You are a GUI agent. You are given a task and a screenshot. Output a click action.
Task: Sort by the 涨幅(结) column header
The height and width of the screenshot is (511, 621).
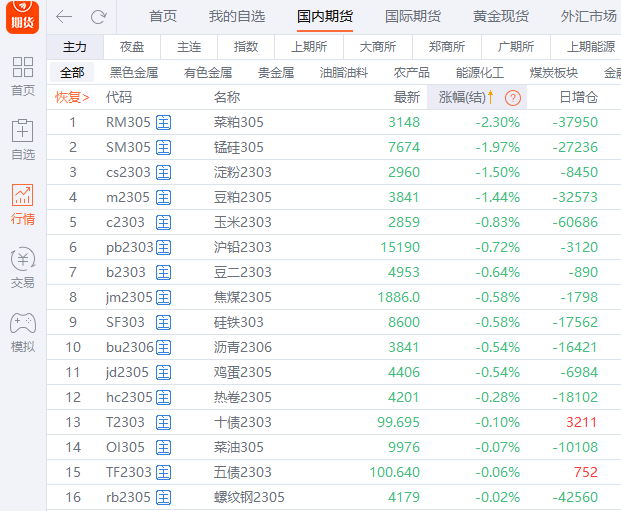click(463, 97)
